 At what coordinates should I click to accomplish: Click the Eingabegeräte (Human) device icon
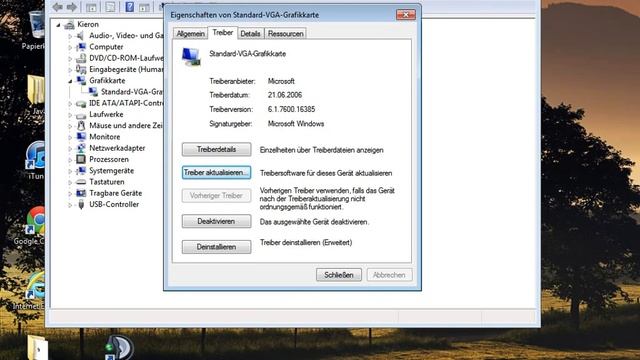pos(81,69)
